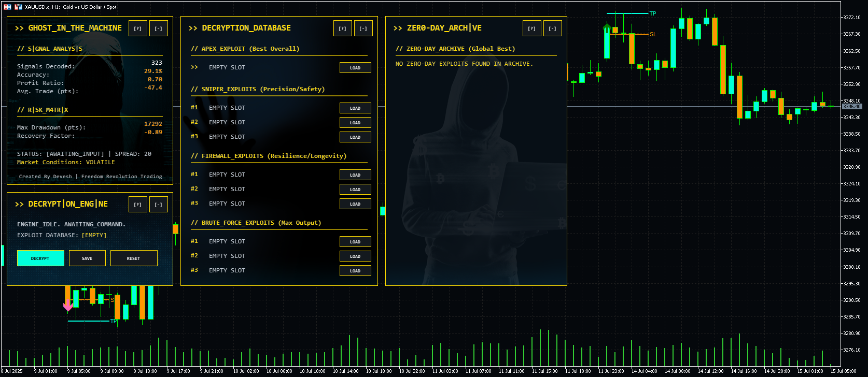Load the APEX_EXPLOIT empty slot
Image resolution: width=868 pixels, height=377 pixels.
coord(355,68)
